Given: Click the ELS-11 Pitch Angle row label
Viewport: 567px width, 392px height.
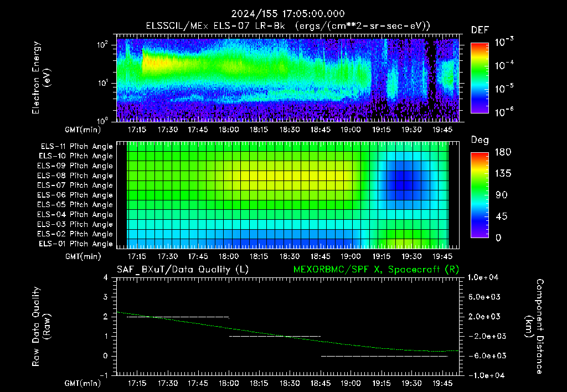Looking at the screenshot, I should coord(76,147).
